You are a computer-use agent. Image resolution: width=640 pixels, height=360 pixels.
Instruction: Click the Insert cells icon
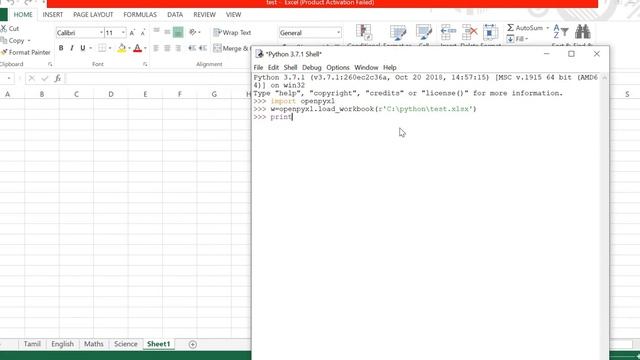pyautogui.click(x=448, y=32)
